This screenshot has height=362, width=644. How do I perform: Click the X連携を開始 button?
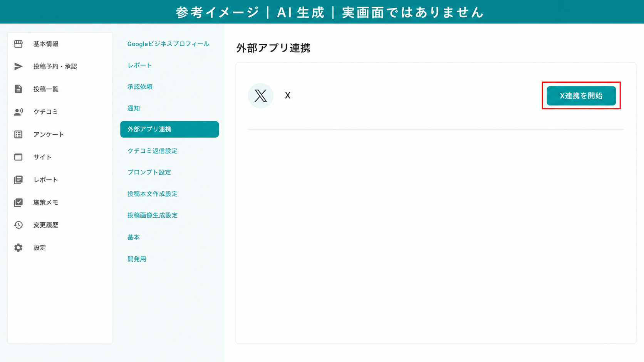point(581,96)
